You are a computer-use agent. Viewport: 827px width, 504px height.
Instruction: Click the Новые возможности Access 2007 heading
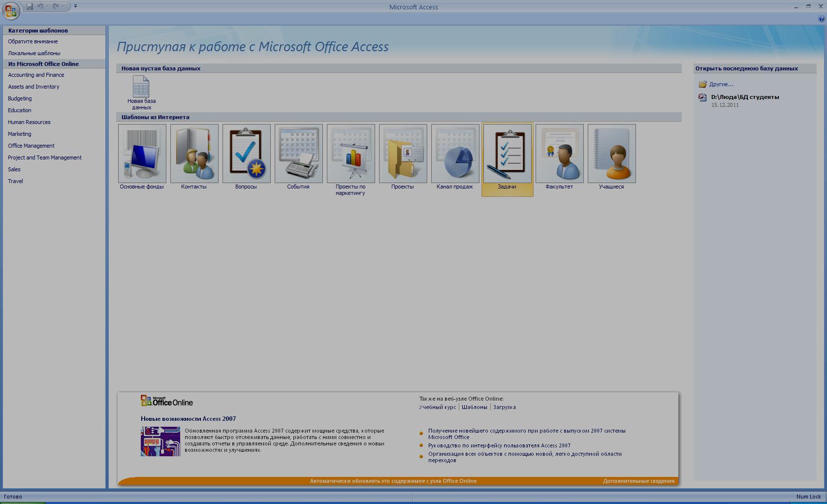(x=188, y=419)
